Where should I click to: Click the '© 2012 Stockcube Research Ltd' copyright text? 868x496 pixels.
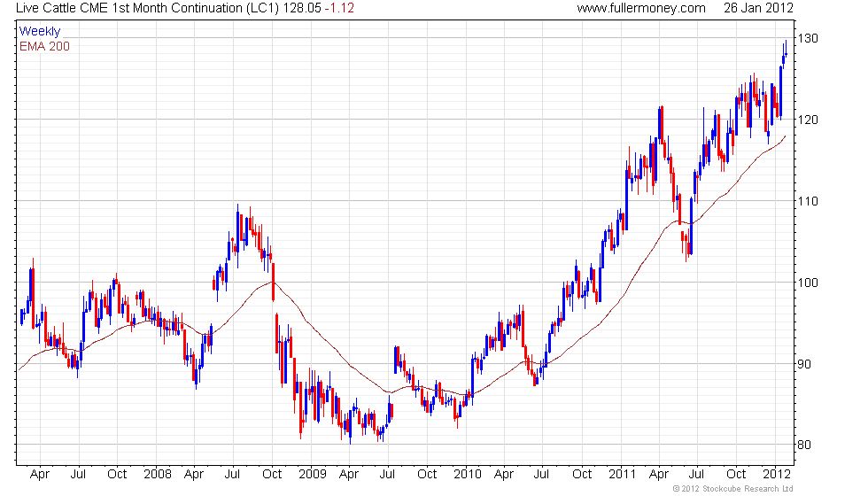pos(733,489)
